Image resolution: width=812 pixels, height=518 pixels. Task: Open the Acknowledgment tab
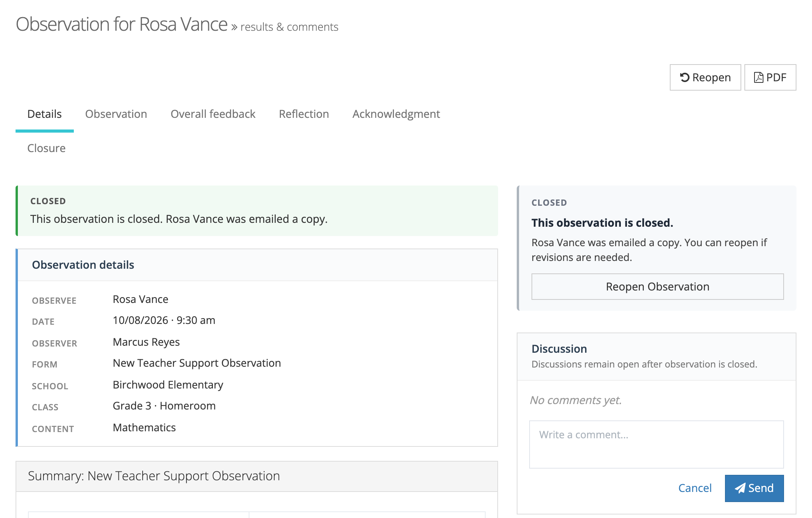tap(396, 114)
